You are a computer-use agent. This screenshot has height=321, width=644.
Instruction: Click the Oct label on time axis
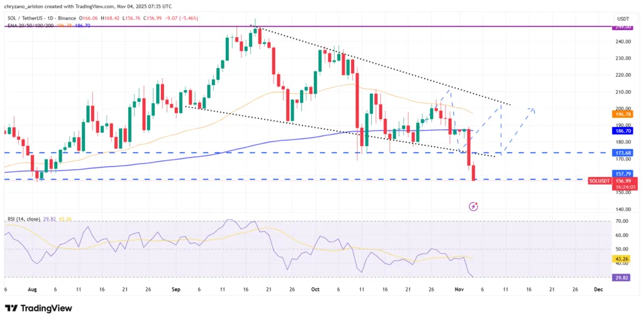point(315,290)
